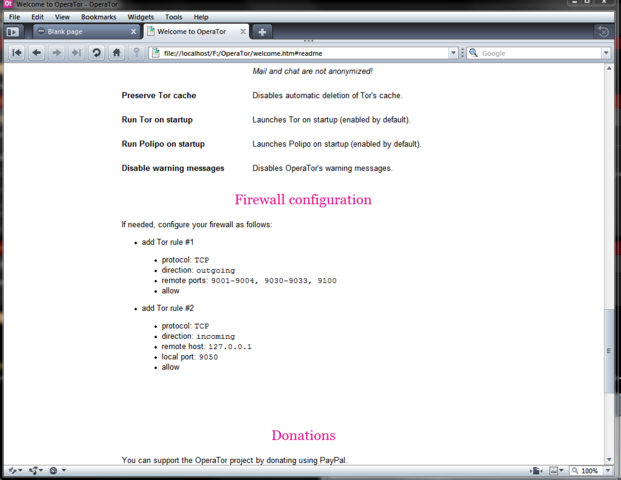621x480 pixels.
Task: Close the Blank page tab
Action: click(x=133, y=32)
